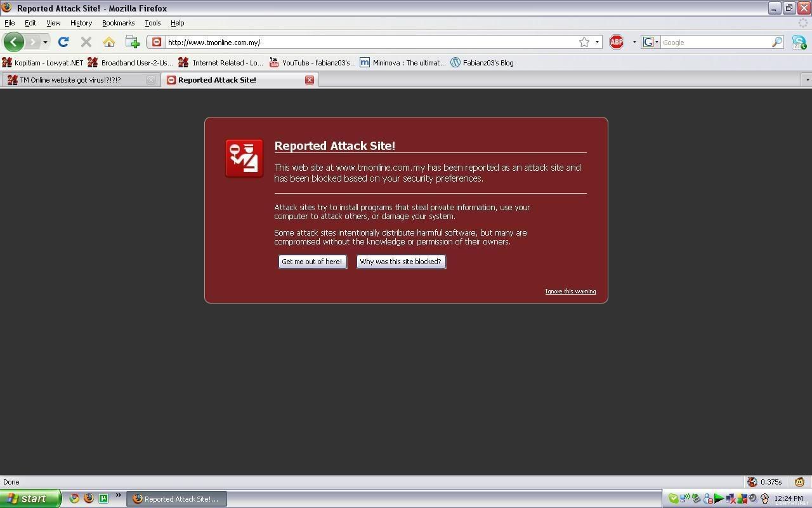
Task: Close the TM Online website got virus tab
Action: [x=151, y=80]
